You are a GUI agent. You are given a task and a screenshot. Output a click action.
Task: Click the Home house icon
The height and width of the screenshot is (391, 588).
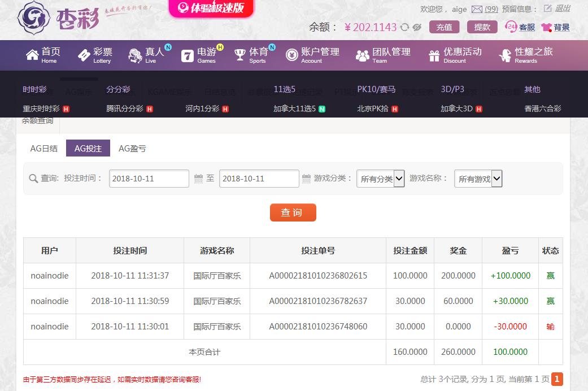[x=32, y=55]
